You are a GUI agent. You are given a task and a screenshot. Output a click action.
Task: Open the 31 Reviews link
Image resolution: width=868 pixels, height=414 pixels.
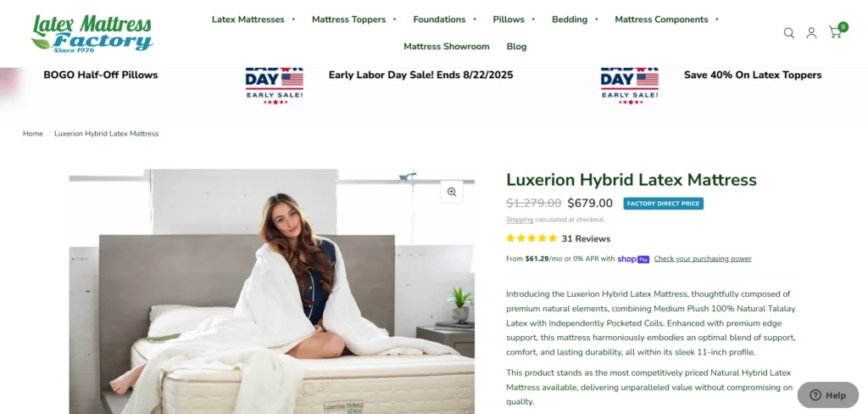(586, 239)
